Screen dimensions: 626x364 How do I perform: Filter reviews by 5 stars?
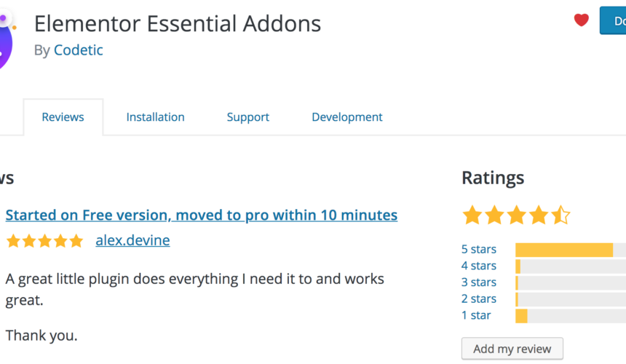479,249
